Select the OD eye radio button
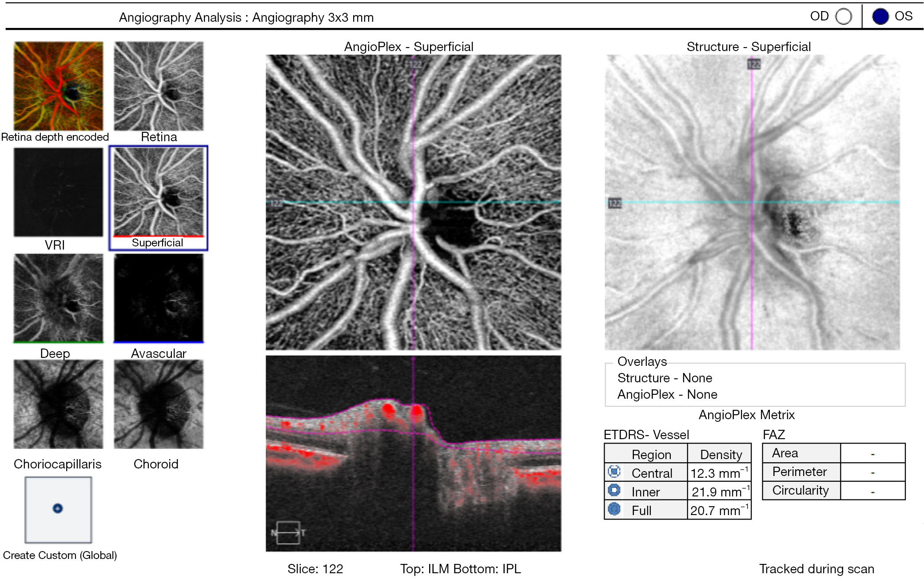The width and height of the screenshot is (924, 579). [x=843, y=17]
